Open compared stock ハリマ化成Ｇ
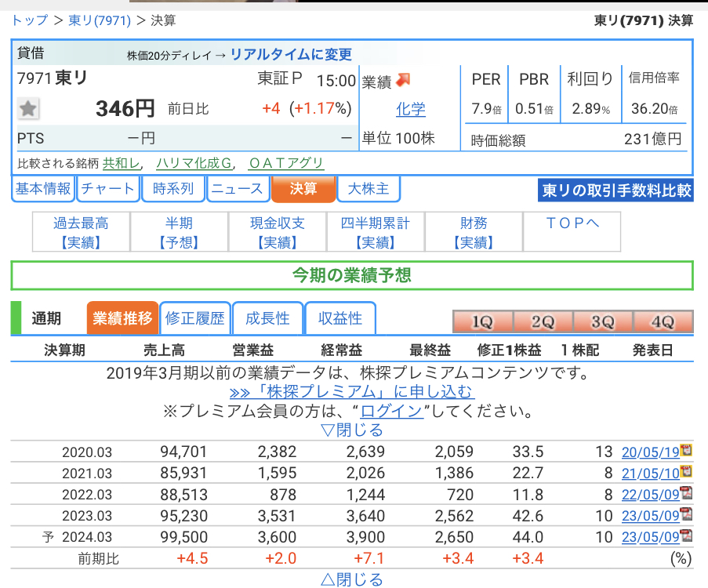Viewport: 708px width, 588px height. coord(194,162)
